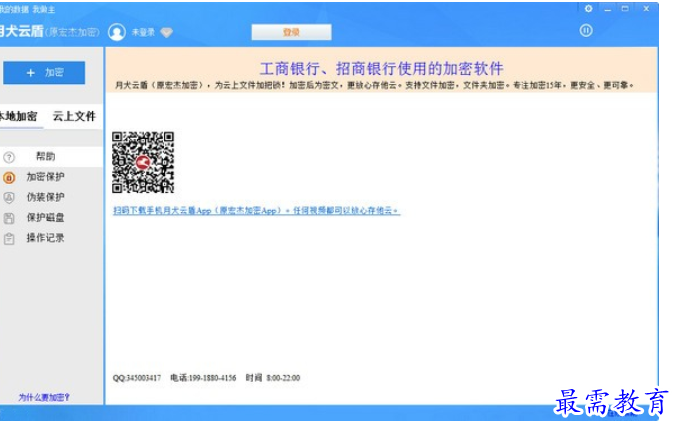Click the QR code image
Viewport: 677px width, 433px height.
click(x=143, y=162)
